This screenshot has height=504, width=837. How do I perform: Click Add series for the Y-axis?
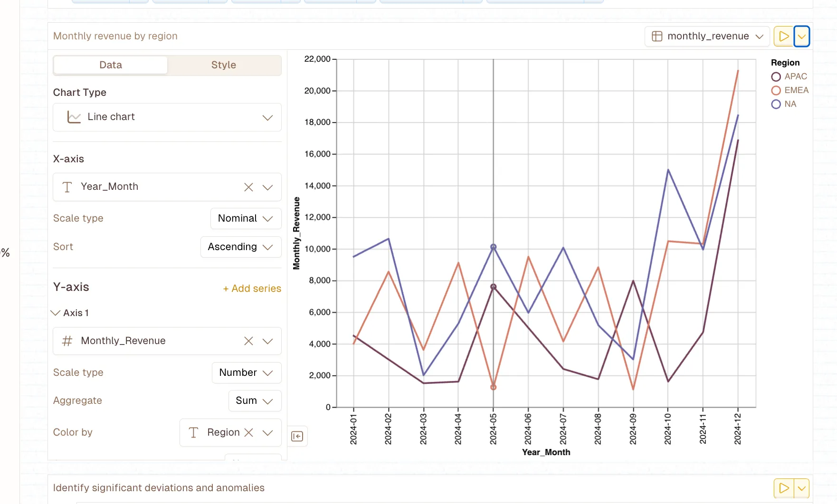click(252, 288)
